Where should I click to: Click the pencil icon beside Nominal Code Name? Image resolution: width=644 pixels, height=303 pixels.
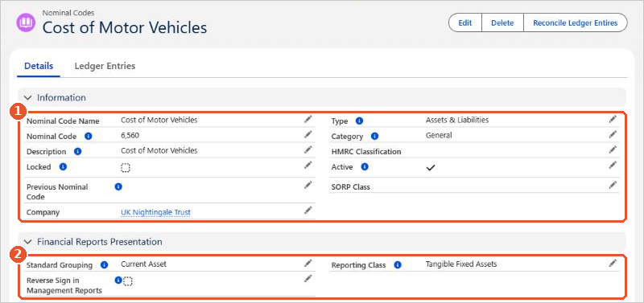pos(308,119)
